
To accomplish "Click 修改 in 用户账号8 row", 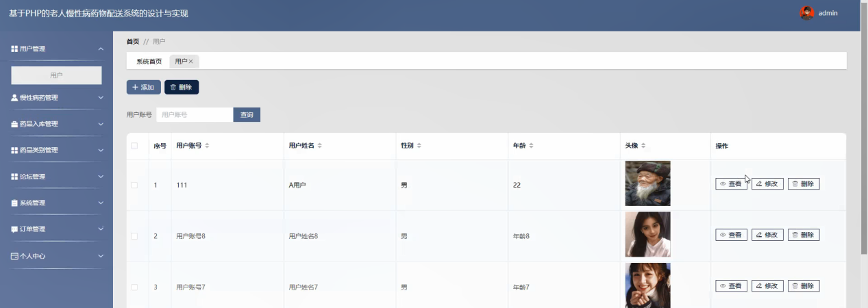I will pyautogui.click(x=767, y=235).
